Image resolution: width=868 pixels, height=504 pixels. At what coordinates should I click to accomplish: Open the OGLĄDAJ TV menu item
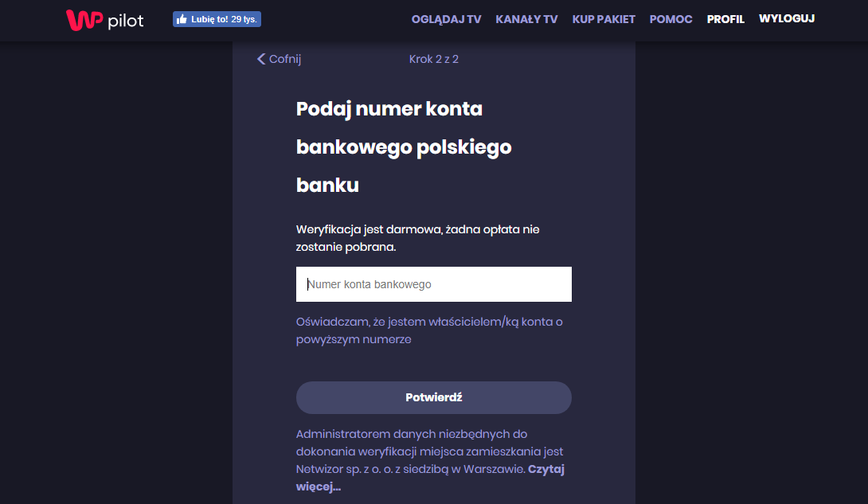pyautogui.click(x=446, y=19)
